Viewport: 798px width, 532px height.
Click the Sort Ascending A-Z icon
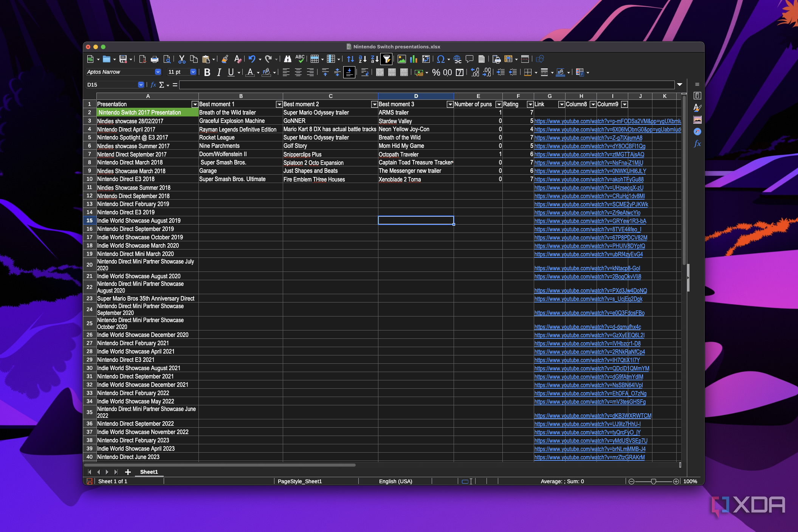coord(363,59)
